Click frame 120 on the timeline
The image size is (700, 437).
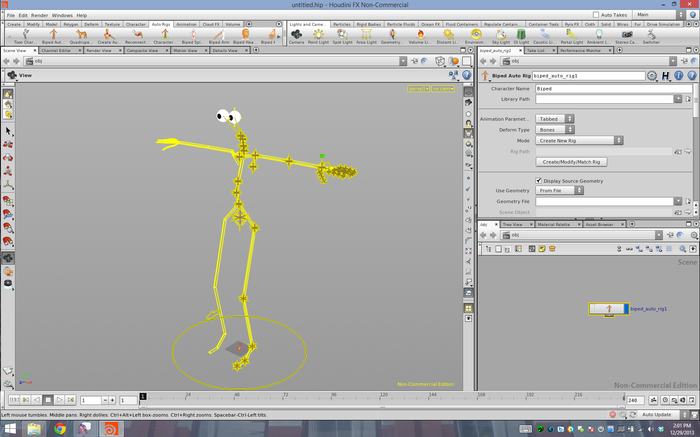tap(383, 398)
